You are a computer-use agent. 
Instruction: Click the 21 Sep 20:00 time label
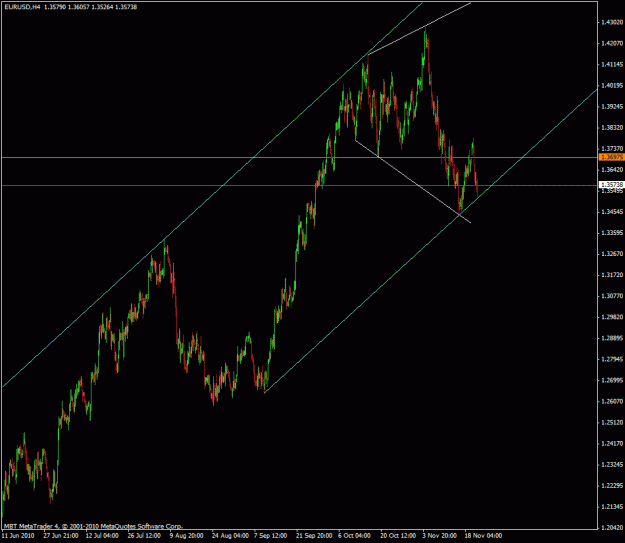click(x=314, y=536)
